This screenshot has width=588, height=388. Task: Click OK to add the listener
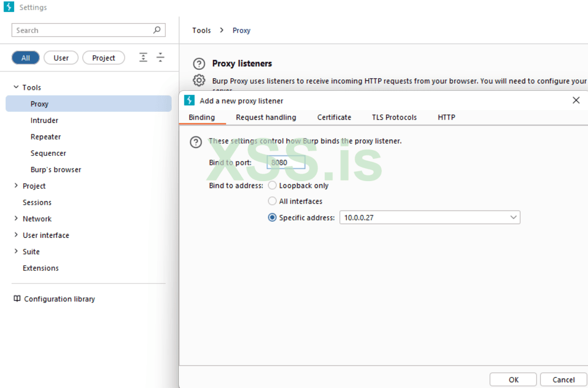pyautogui.click(x=514, y=380)
